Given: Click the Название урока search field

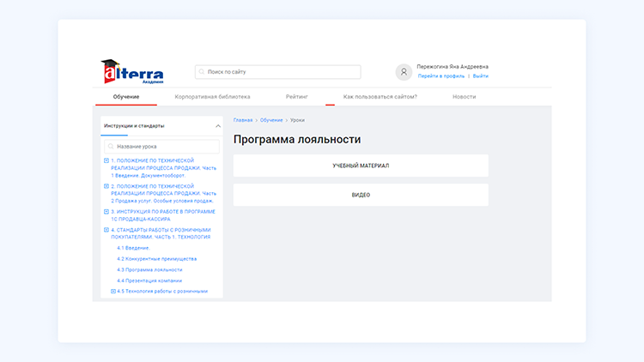Looking at the screenshot, I should 163,147.
